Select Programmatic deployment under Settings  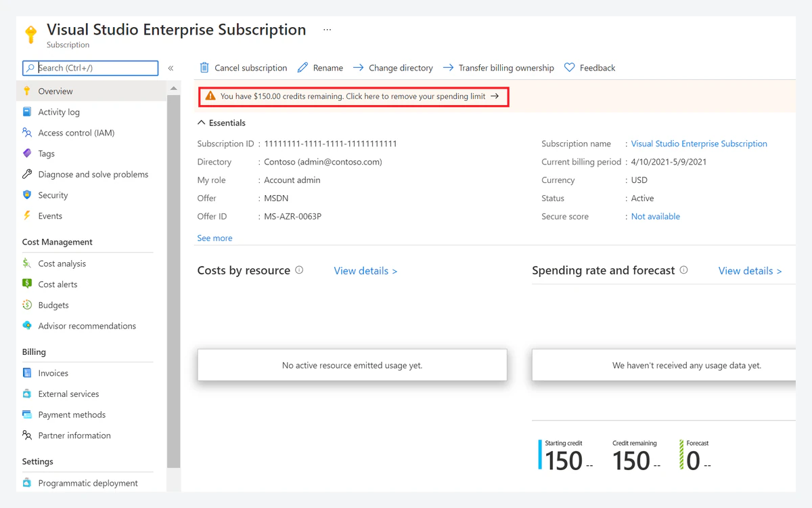91,483
